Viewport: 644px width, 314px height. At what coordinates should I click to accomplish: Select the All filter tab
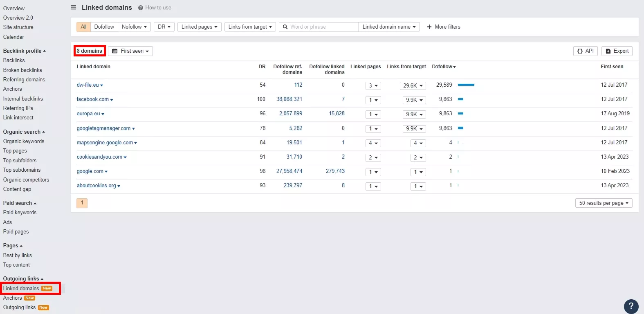pos(83,27)
